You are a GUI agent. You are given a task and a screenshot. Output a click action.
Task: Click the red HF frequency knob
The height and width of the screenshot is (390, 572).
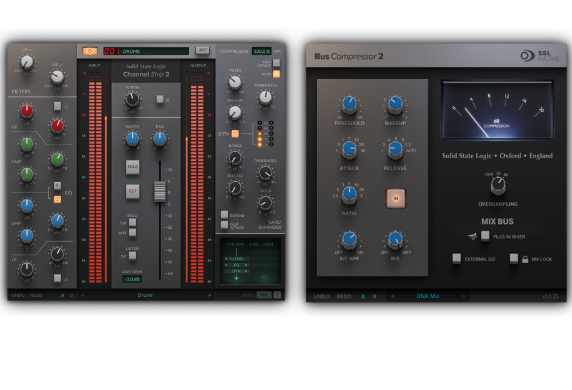point(57,126)
